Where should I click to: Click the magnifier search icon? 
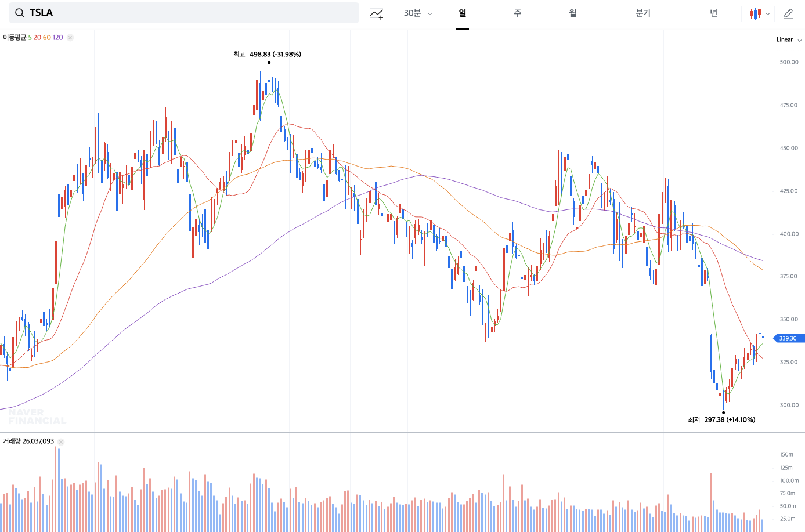tap(20, 13)
